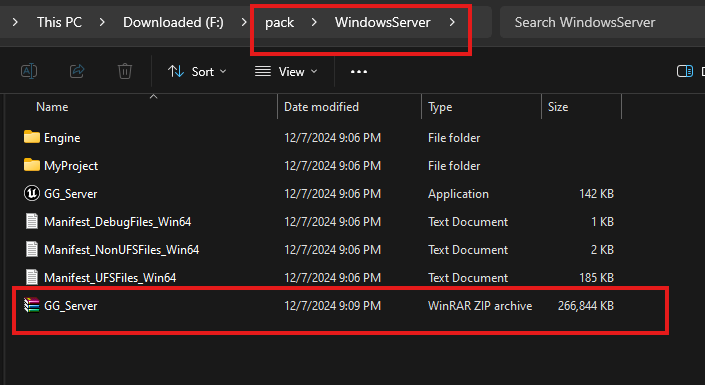Open the View dropdown
The height and width of the screenshot is (385, 705).
286,72
